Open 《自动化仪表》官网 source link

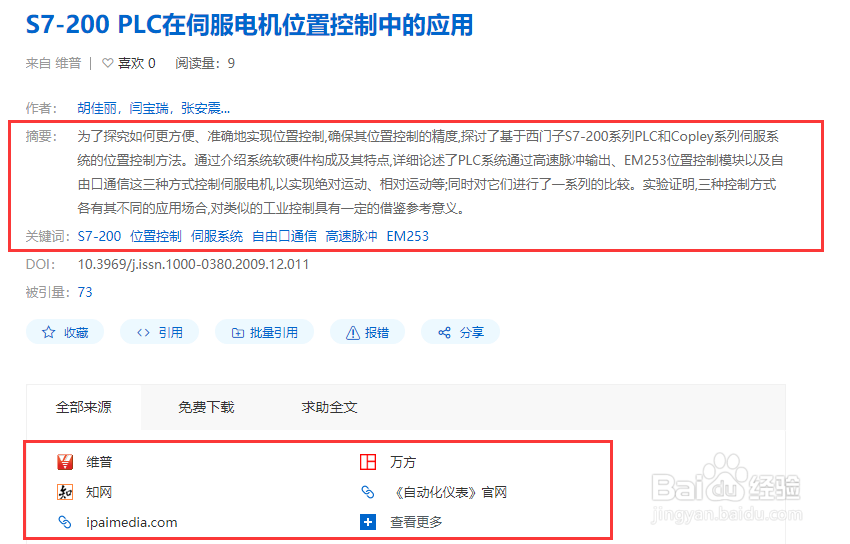pos(448,492)
